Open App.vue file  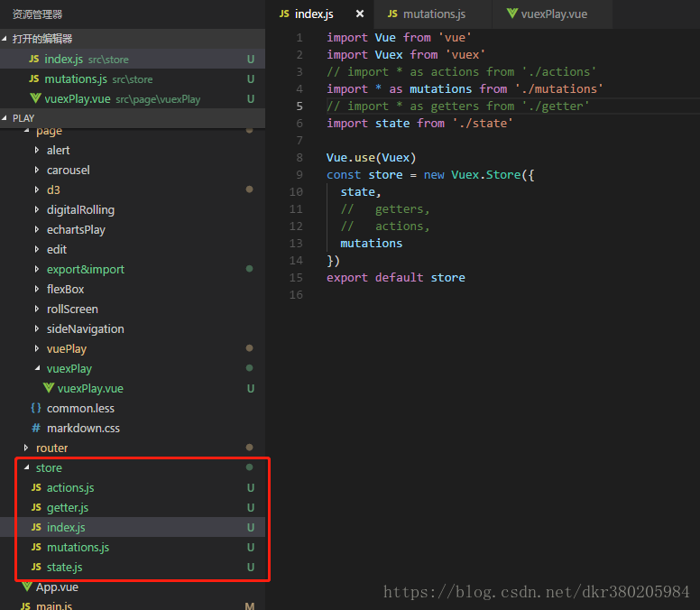(133, 587)
